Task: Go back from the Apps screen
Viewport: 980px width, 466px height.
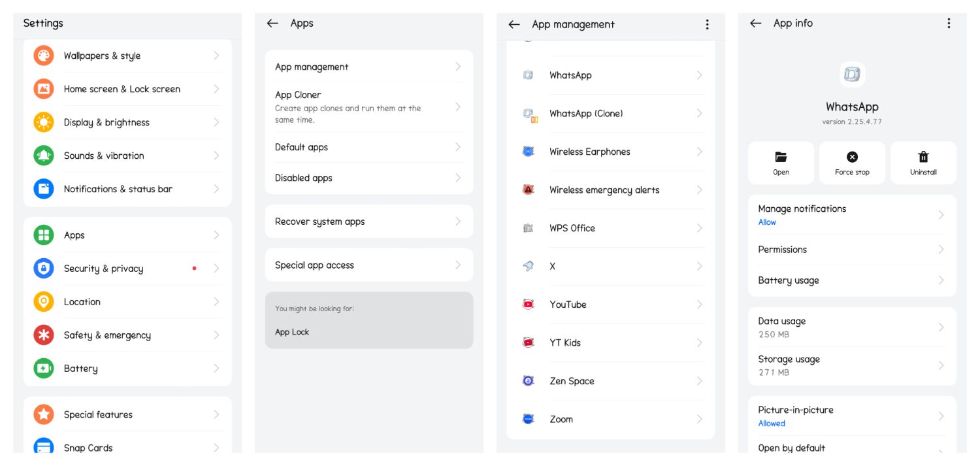Action: [272, 23]
